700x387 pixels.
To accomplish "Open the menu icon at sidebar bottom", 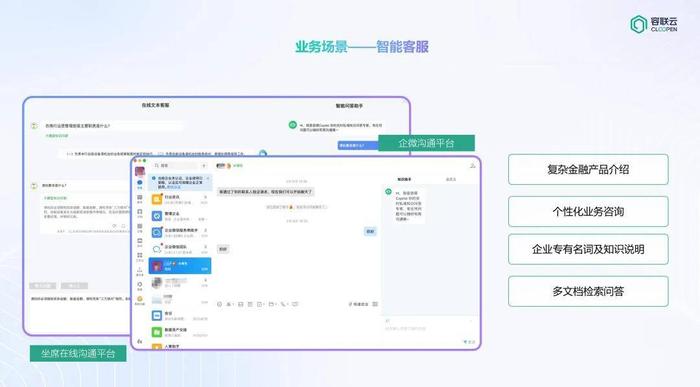I will [x=140, y=341].
